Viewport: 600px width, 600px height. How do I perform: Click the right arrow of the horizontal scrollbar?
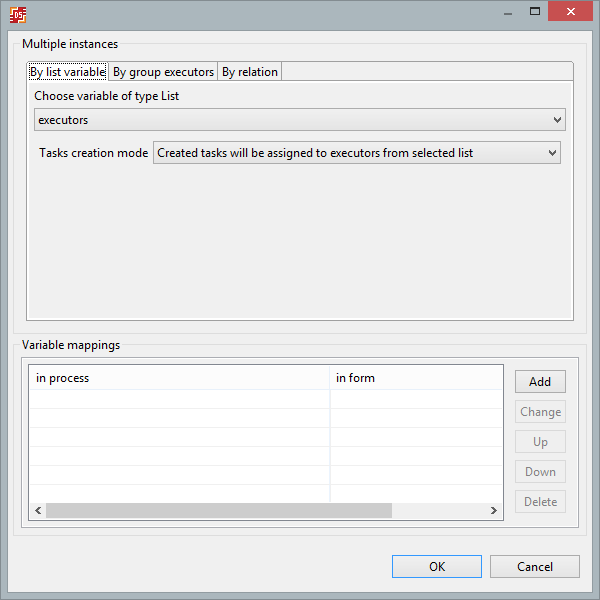click(493, 511)
